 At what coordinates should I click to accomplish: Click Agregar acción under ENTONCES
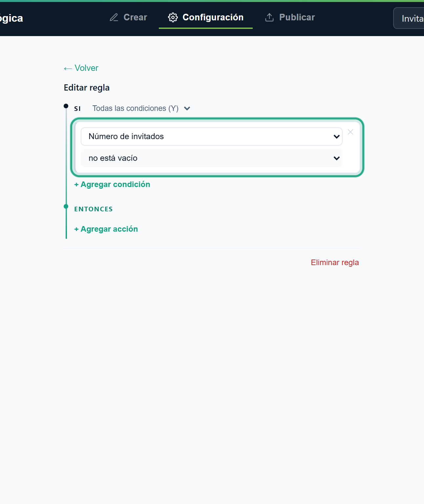click(x=106, y=229)
